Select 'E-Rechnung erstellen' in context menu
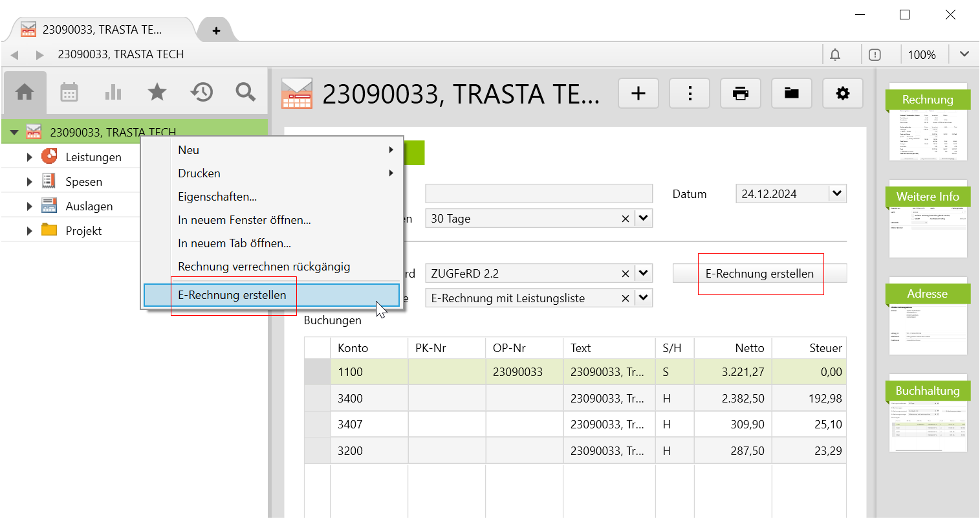The width and height of the screenshot is (980, 519). pos(232,295)
